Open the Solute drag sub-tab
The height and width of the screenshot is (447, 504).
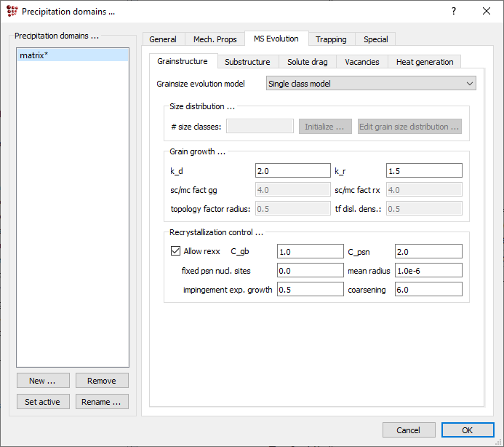point(307,62)
